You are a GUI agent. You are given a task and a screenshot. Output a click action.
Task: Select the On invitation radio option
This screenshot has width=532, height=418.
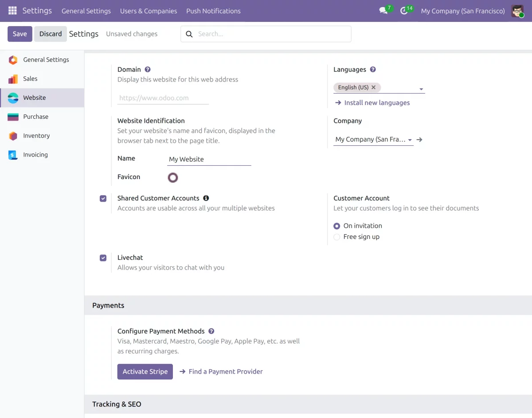(x=337, y=226)
